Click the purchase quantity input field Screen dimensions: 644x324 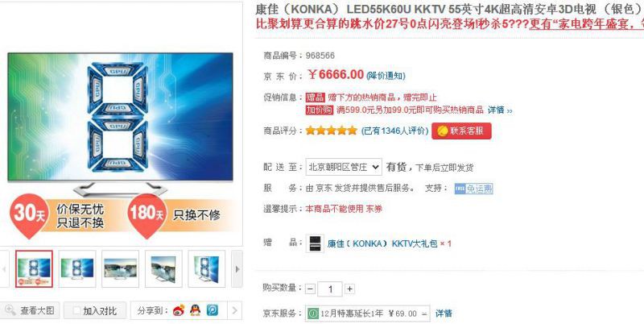coord(330,289)
